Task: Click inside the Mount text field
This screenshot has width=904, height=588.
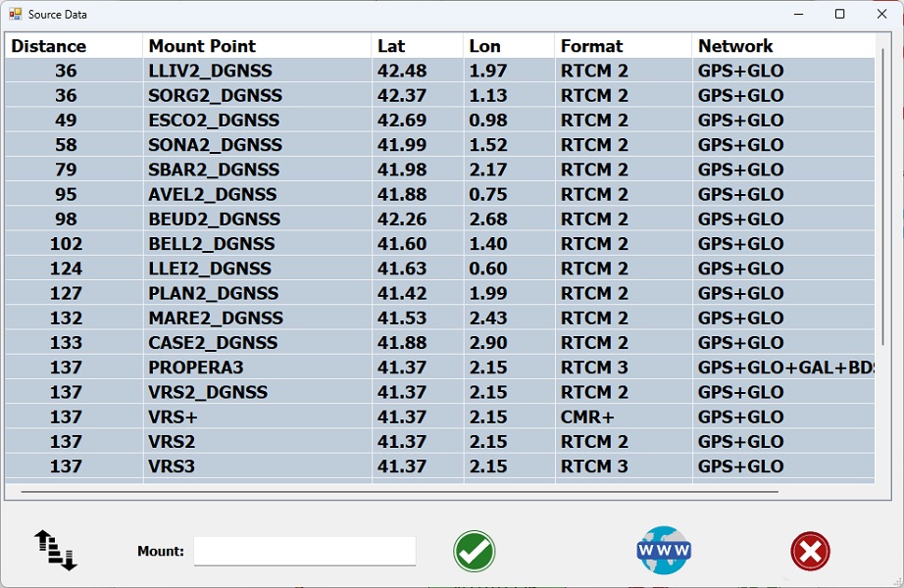Action: [304, 551]
